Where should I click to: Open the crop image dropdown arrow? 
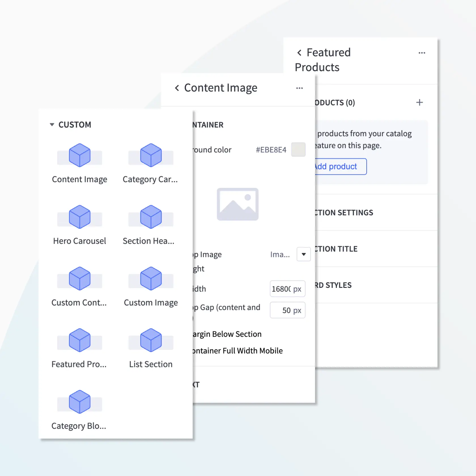tap(303, 254)
